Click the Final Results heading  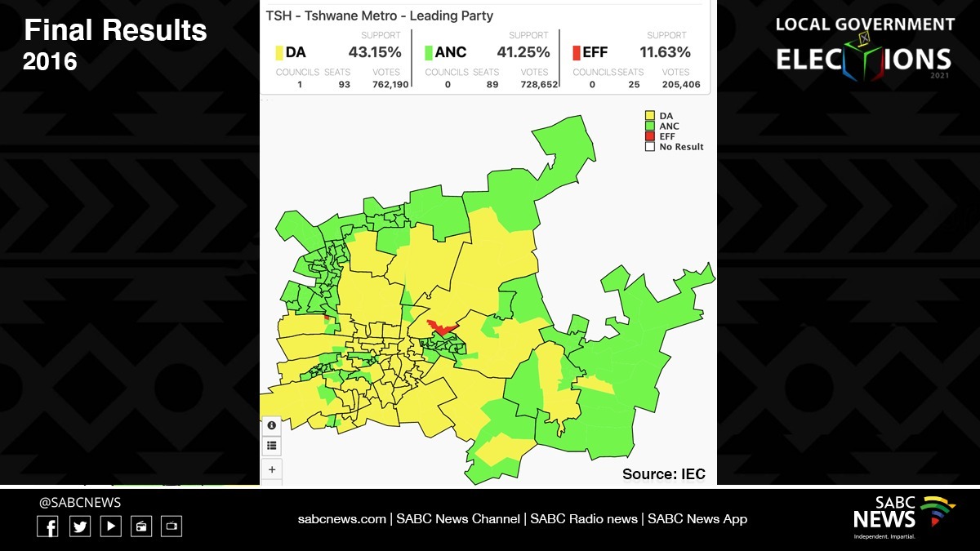[115, 31]
